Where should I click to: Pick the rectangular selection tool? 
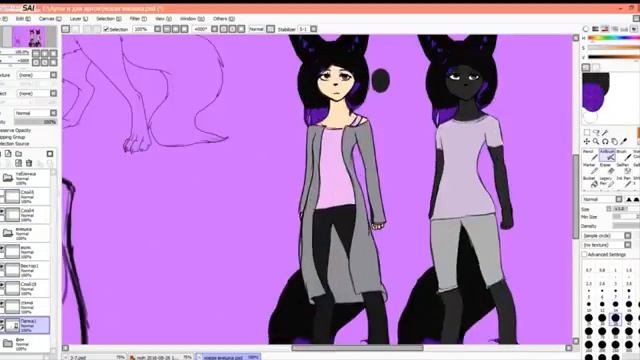point(587,132)
